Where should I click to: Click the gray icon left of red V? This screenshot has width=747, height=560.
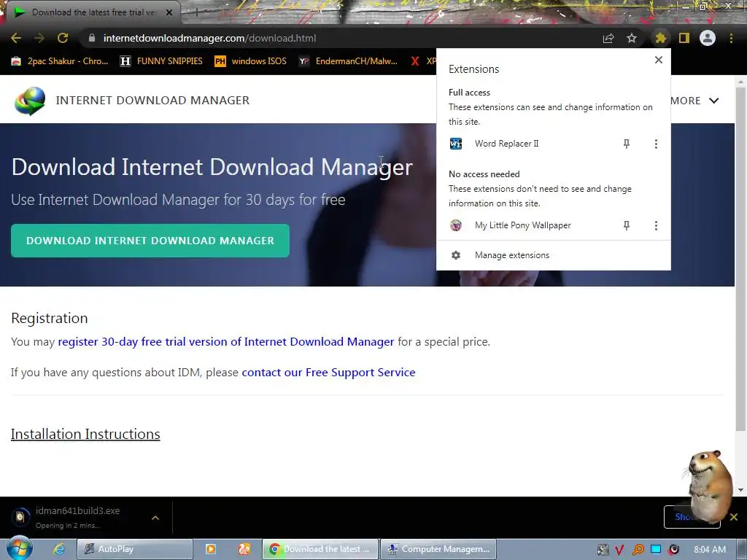pyautogui.click(x=603, y=550)
